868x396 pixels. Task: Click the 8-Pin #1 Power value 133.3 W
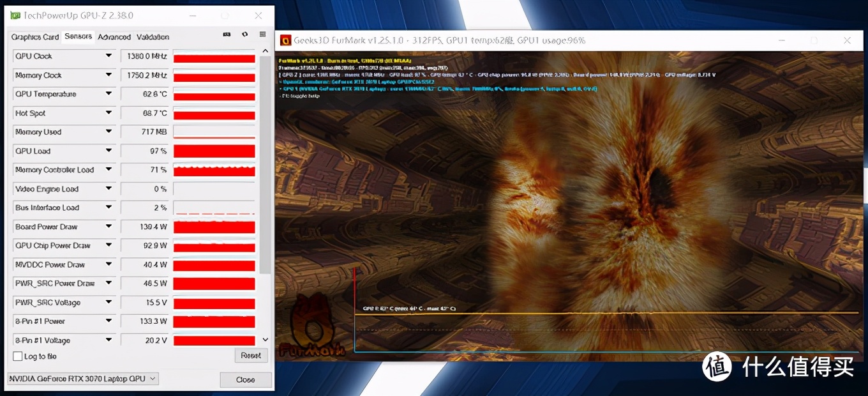[x=145, y=321]
